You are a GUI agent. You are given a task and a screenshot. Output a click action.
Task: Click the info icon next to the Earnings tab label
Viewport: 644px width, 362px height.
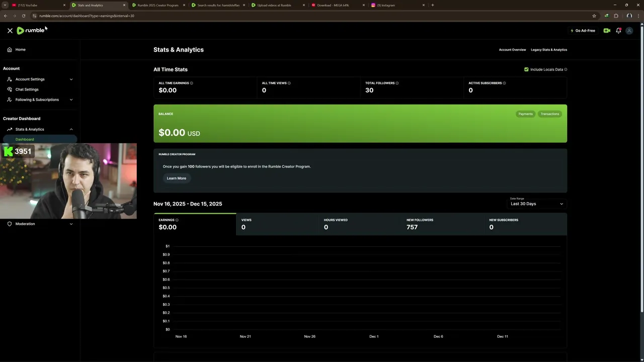(x=177, y=220)
